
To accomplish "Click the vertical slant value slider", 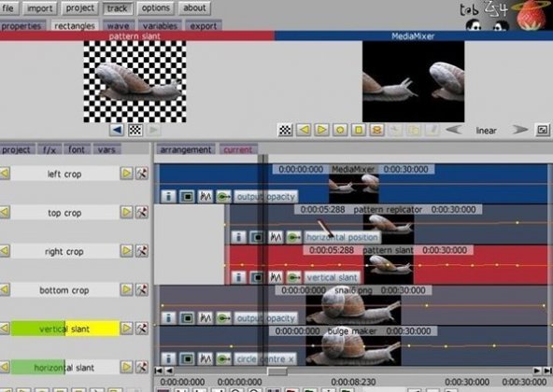I will coord(64,329).
